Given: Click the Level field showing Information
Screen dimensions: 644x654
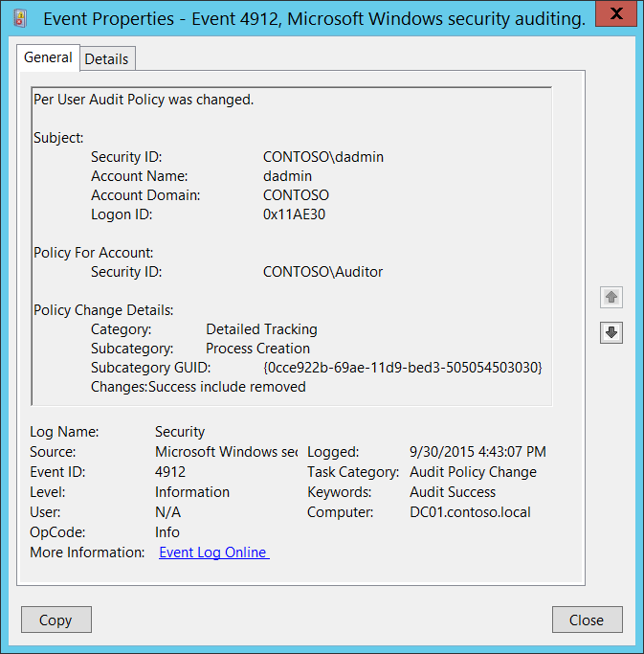Looking at the screenshot, I should coord(192,492).
